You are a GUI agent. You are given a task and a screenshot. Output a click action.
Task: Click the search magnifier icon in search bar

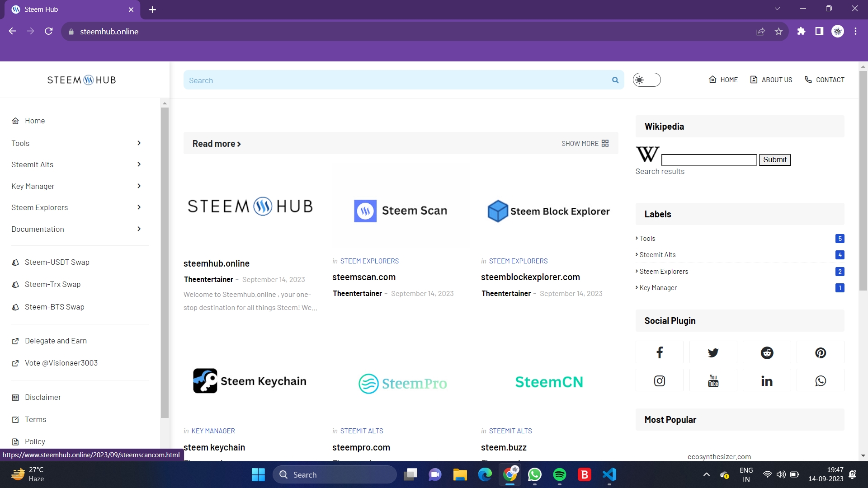click(x=615, y=80)
